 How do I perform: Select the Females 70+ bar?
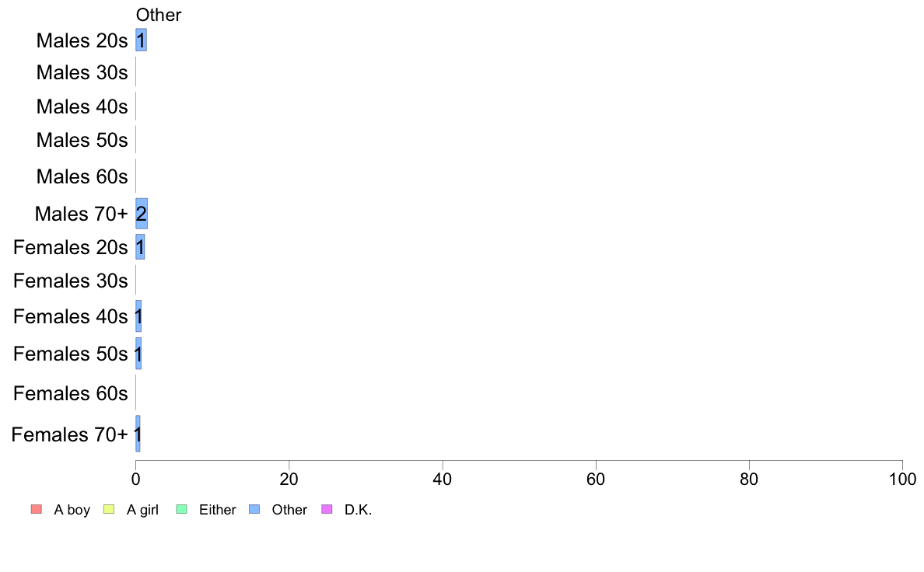click(138, 434)
